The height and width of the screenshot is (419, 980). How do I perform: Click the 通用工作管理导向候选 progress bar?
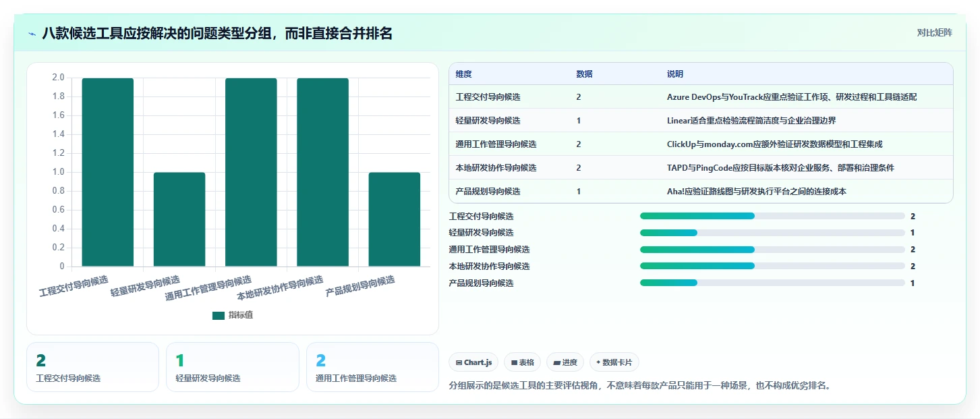pyautogui.click(x=772, y=250)
